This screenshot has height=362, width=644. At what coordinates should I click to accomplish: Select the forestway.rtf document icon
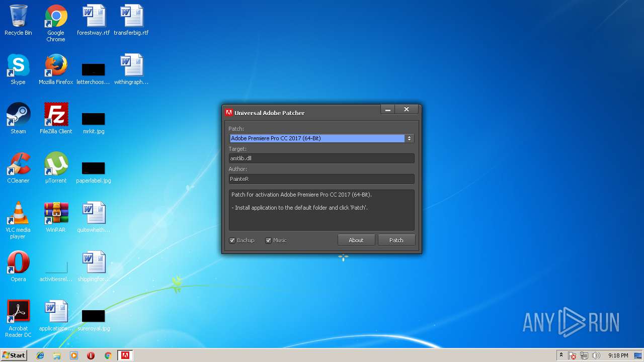[x=94, y=20]
